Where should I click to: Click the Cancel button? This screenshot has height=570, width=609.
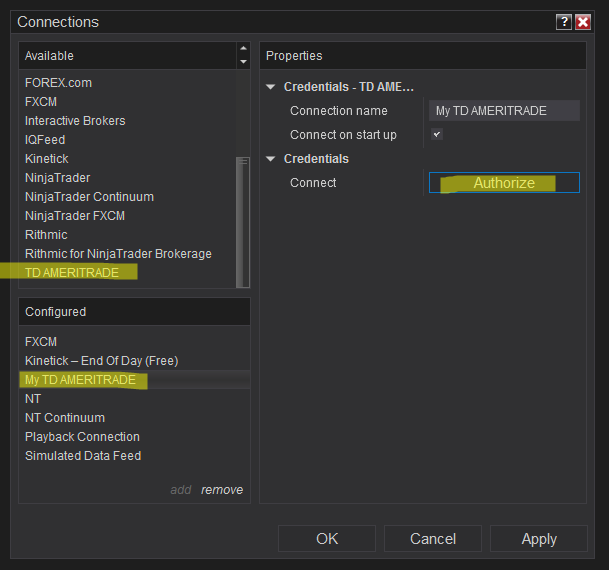[433, 539]
